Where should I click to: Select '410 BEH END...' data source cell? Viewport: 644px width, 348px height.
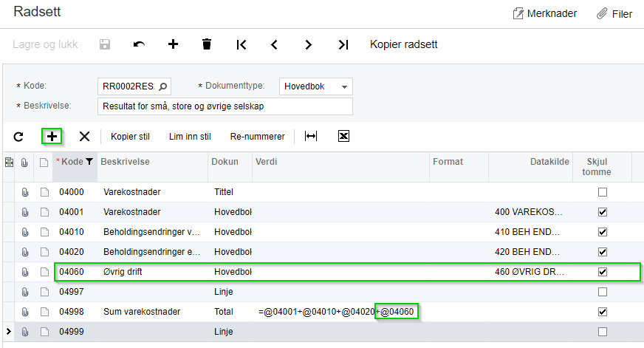(530, 232)
